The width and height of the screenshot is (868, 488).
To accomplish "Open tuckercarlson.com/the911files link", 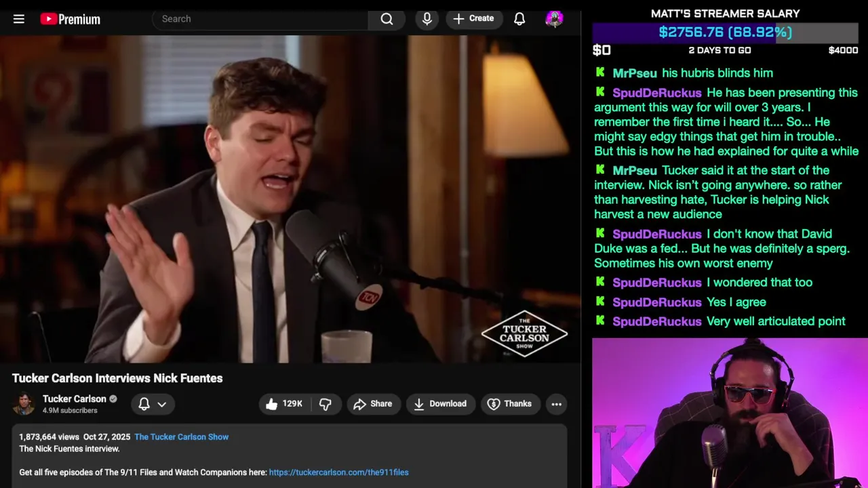I will [338, 472].
